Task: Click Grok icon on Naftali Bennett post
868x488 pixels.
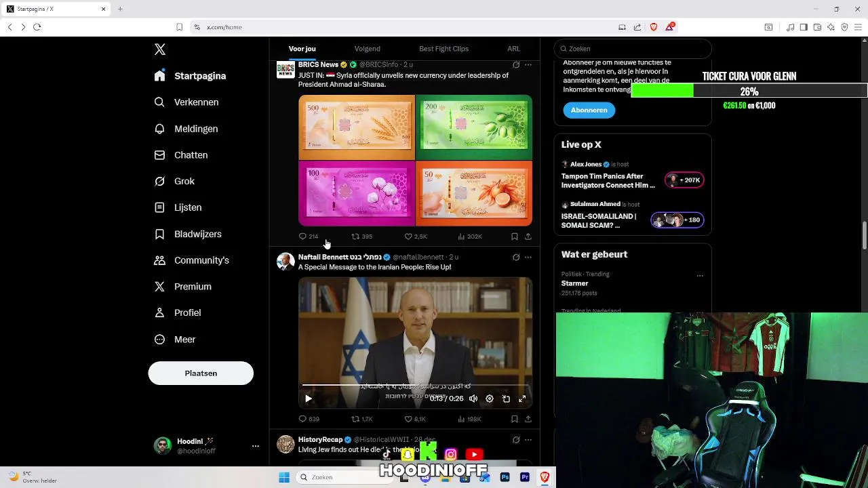Action: coord(516,258)
